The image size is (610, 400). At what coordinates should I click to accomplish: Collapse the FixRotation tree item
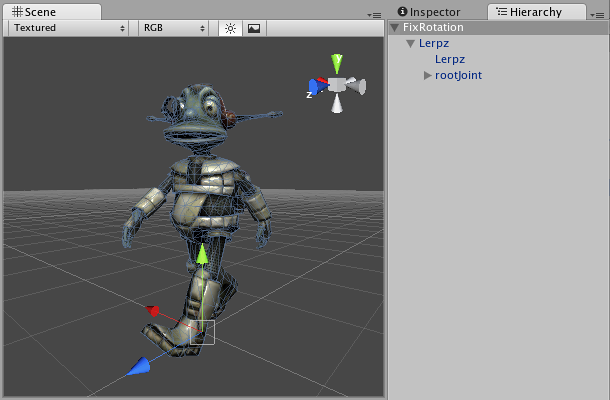pos(395,28)
